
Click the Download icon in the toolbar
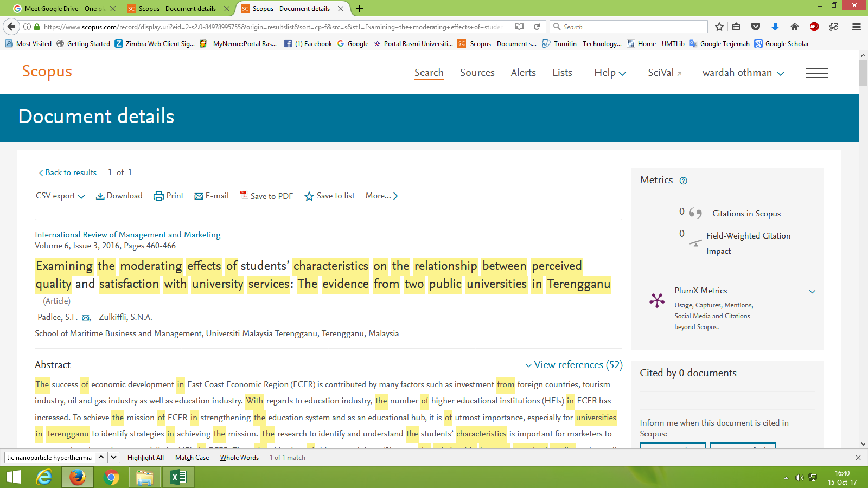(100, 196)
